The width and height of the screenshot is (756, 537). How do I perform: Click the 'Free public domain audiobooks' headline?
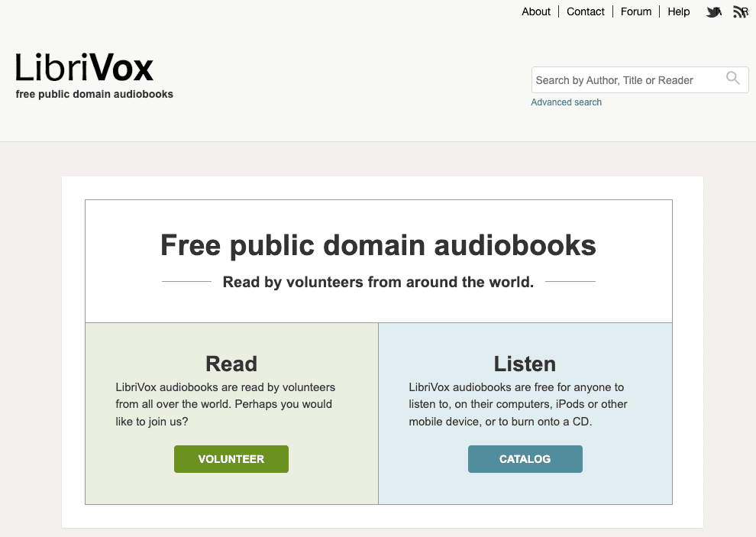378,245
